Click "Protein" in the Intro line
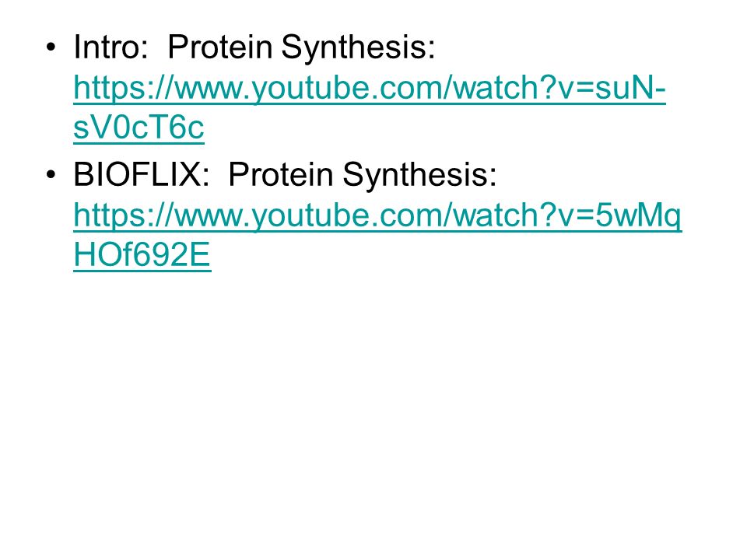 point(219,47)
